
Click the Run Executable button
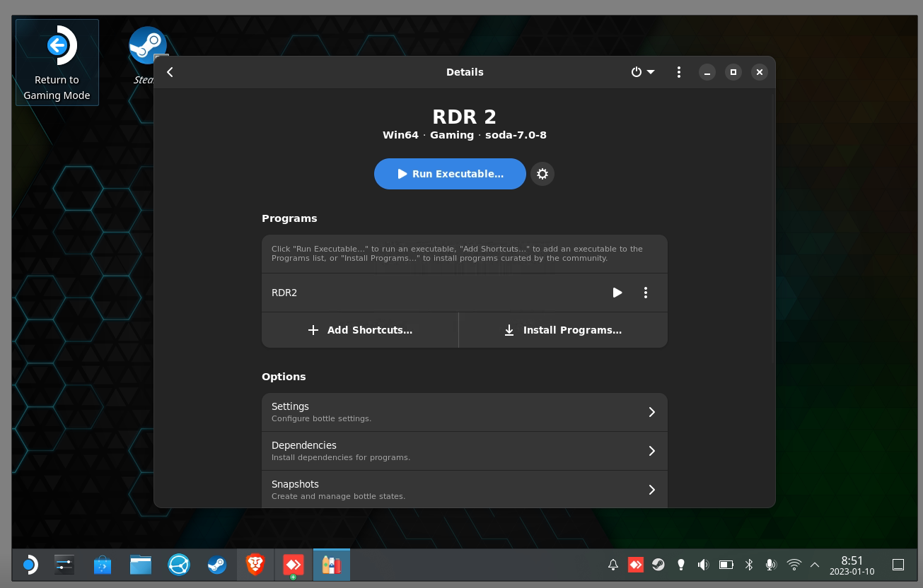coord(450,174)
